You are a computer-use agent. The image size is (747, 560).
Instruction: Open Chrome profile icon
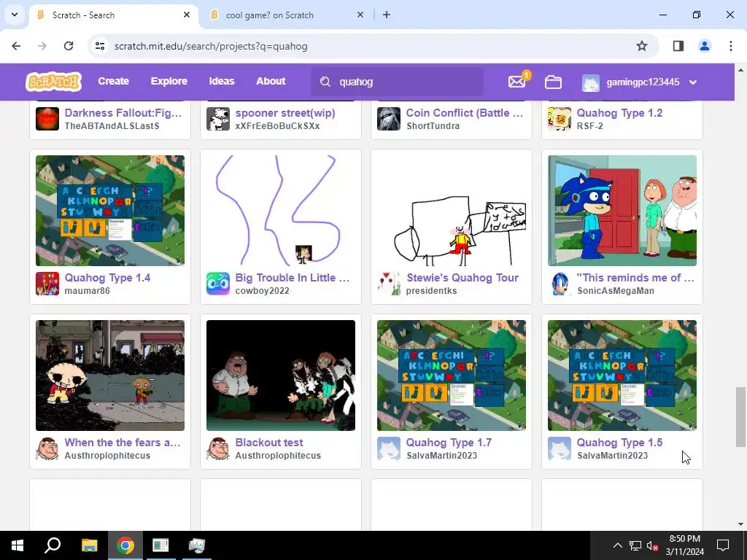[x=704, y=46]
